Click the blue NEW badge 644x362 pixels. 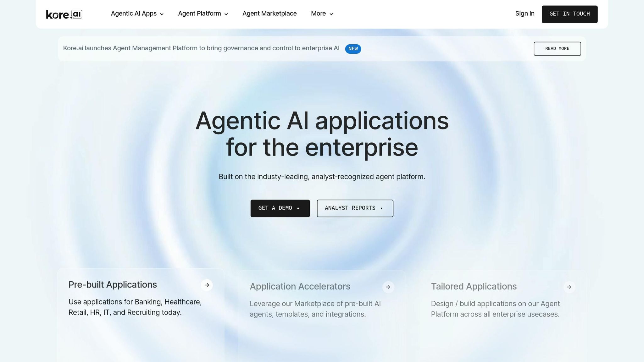(x=353, y=49)
